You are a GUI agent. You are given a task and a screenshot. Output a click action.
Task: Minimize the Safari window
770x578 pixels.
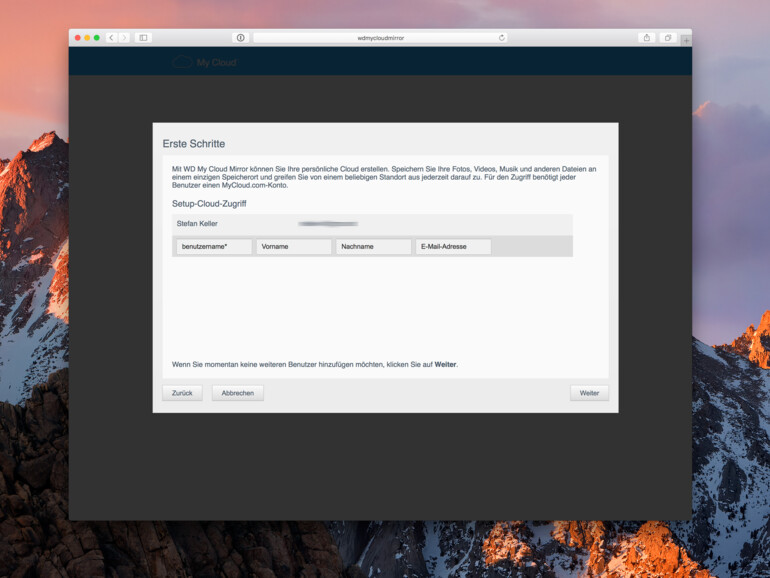pyautogui.click(x=87, y=38)
